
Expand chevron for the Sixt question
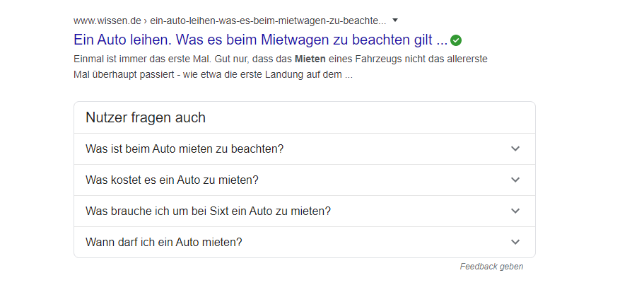coord(515,211)
